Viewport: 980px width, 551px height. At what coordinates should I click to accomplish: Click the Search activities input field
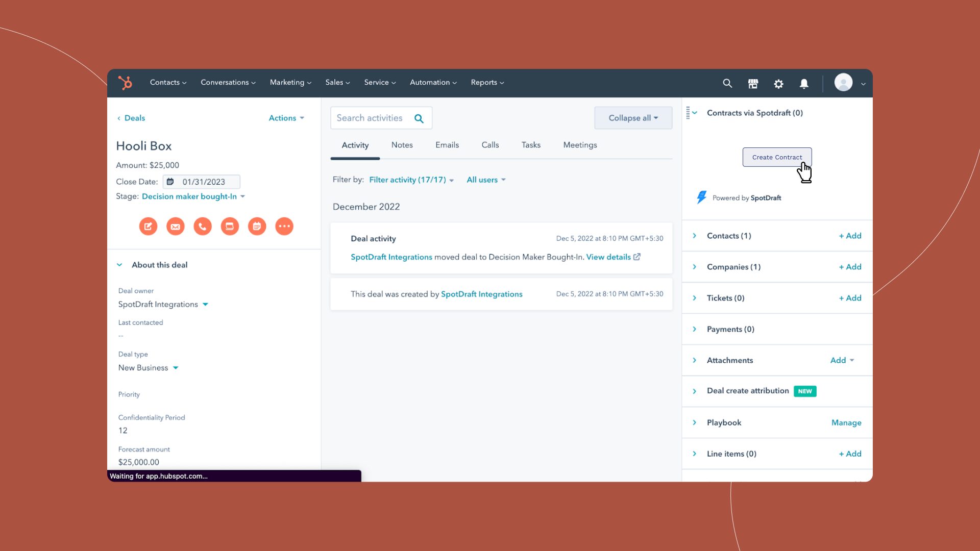(x=373, y=118)
